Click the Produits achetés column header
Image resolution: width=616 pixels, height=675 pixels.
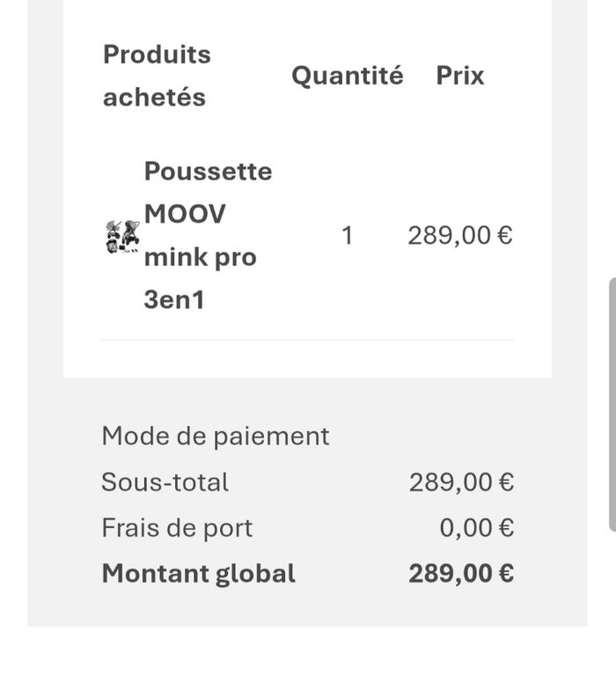(x=157, y=76)
